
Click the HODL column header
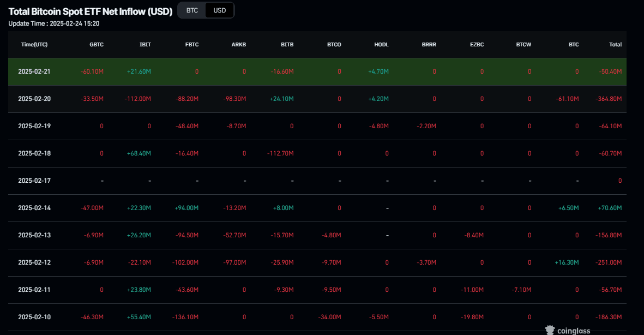(x=381, y=45)
